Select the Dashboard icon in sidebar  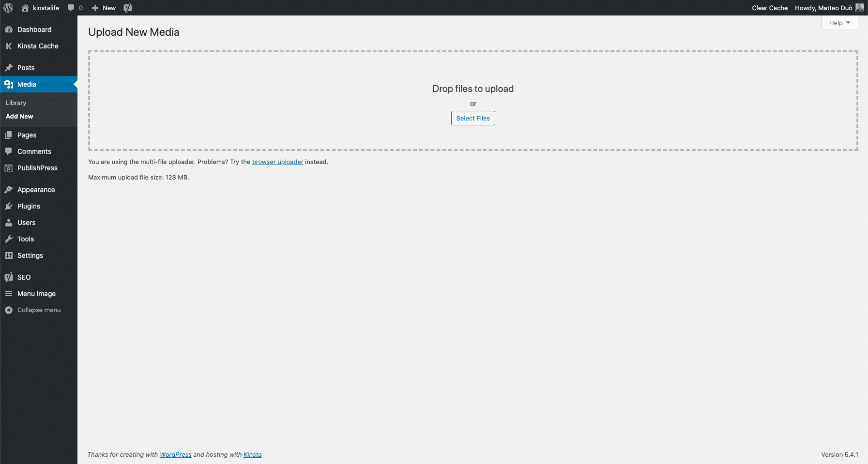coord(9,29)
